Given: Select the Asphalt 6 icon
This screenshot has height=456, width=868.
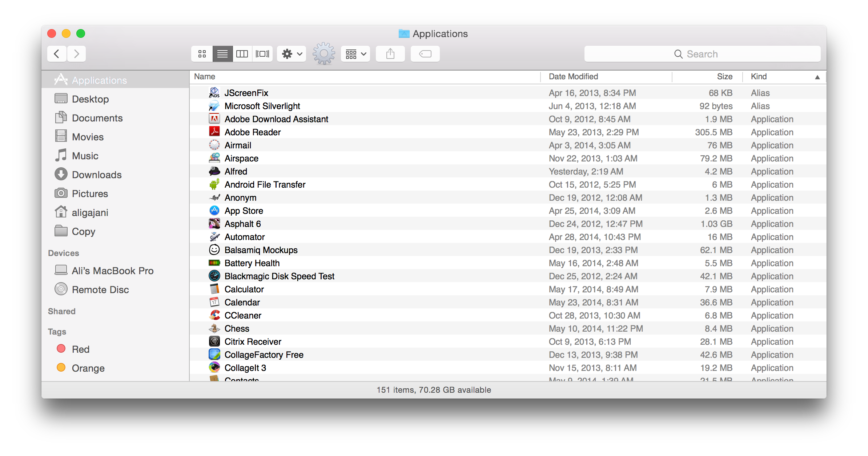Looking at the screenshot, I should point(214,224).
